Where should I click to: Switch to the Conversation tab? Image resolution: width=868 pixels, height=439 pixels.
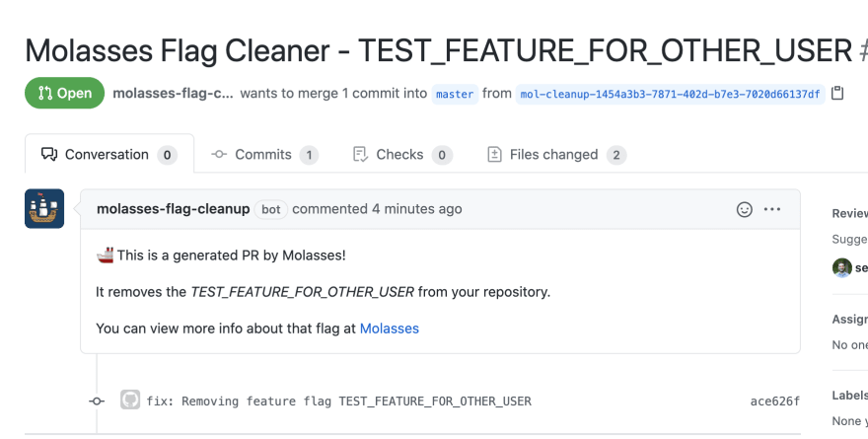109,155
